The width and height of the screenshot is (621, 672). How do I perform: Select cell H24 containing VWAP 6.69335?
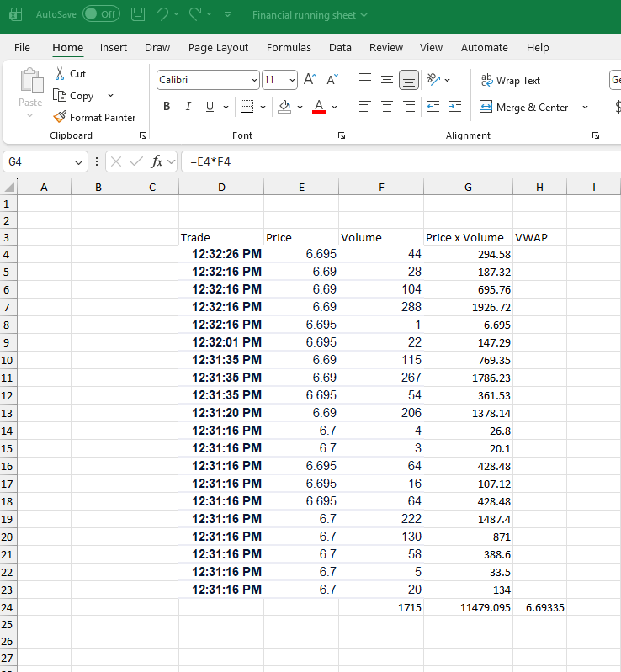point(539,607)
